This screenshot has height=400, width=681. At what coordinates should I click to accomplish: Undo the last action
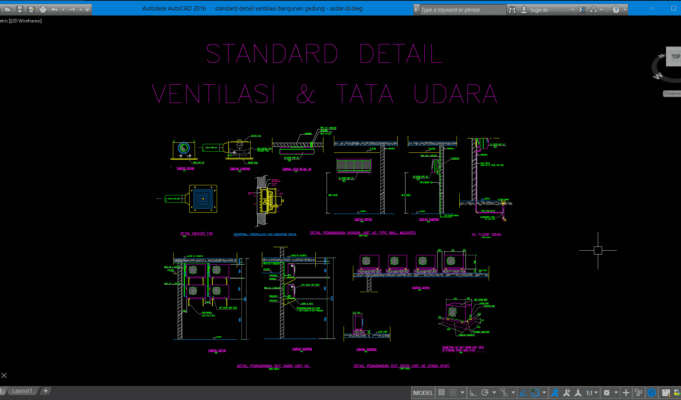[54, 10]
